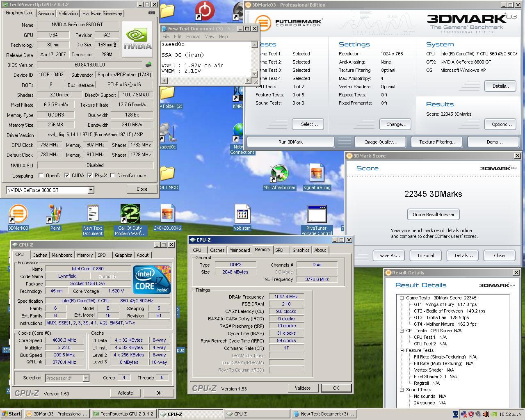Click the Save As... button in score window
The width and height of the screenshot is (525, 420).
point(389,256)
